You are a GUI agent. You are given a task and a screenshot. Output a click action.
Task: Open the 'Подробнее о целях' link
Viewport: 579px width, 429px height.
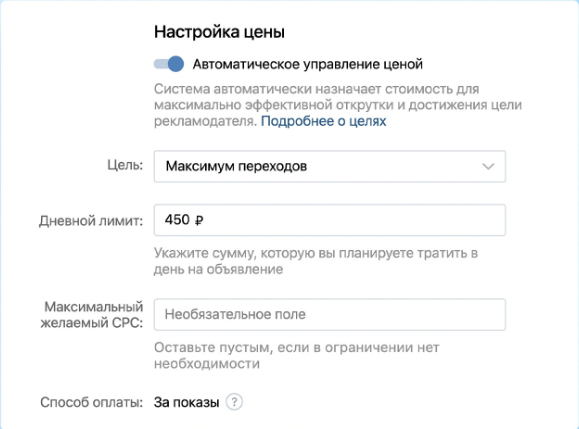(x=323, y=121)
